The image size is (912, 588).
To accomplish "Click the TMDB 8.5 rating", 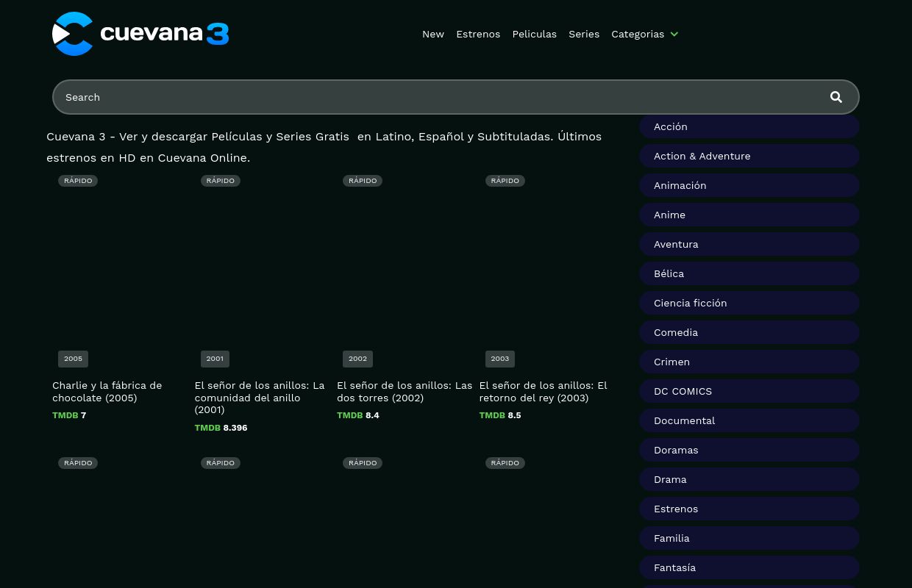I will tap(500, 415).
